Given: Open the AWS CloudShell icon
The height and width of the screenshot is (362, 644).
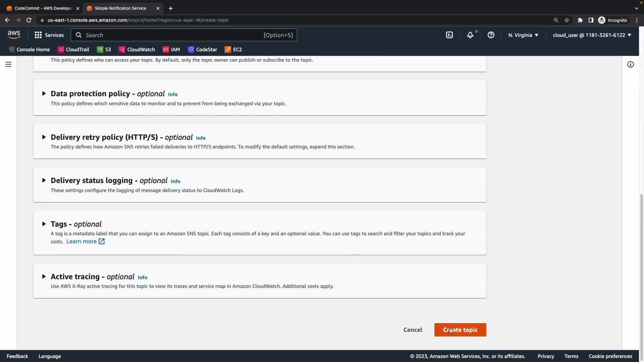Looking at the screenshot, I should 449,35.
